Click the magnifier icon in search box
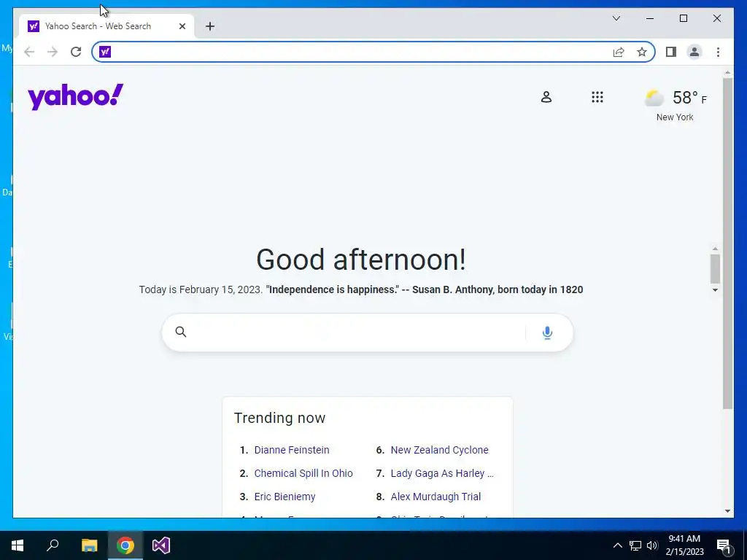Viewport: 747px width, 560px height. (181, 332)
